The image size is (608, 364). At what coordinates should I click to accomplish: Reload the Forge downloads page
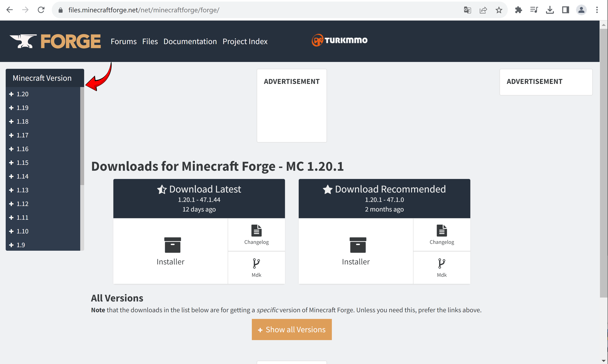(41, 10)
